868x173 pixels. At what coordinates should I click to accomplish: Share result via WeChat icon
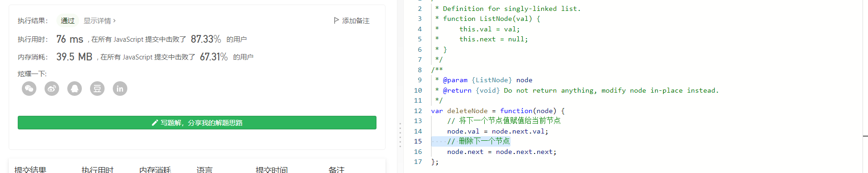(29, 89)
